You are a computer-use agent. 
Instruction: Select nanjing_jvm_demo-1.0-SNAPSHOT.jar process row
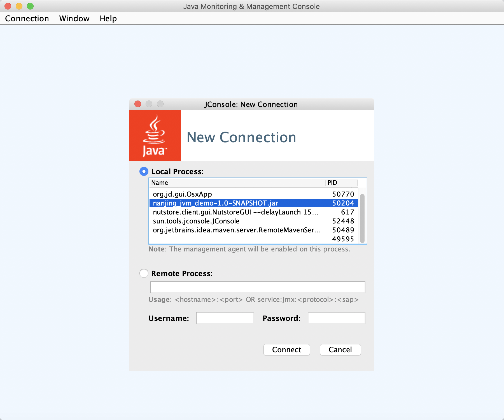click(x=254, y=203)
